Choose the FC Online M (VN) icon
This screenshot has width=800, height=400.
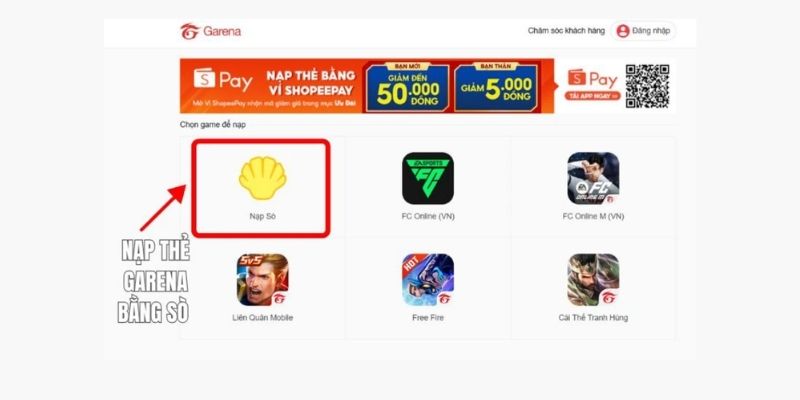coord(593,178)
